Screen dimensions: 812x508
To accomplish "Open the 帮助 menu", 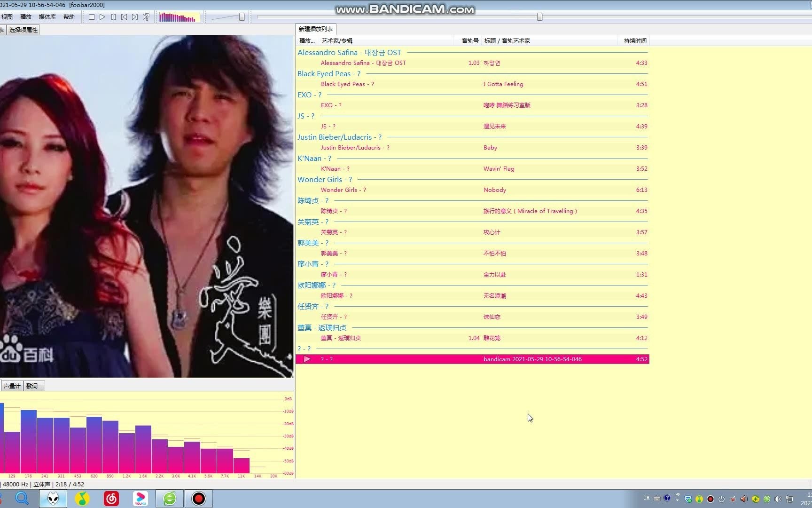I will (x=69, y=17).
